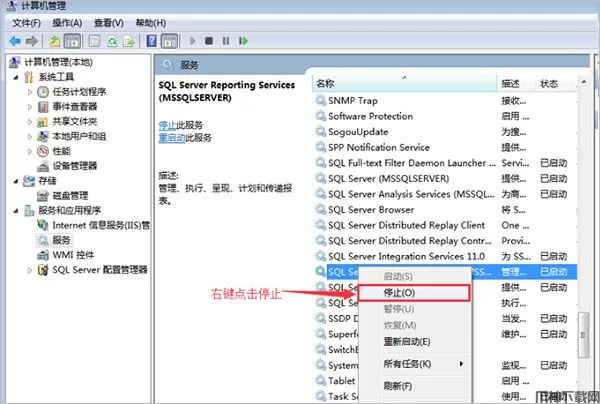Select 计算机管理(本地) root node

tap(59, 62)
